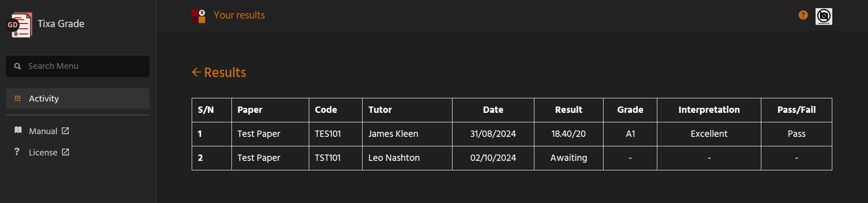Viewport: 868px width, 203px height.
Task: Click the external link icon next to Manual
Action: click(x=65, y=130)
